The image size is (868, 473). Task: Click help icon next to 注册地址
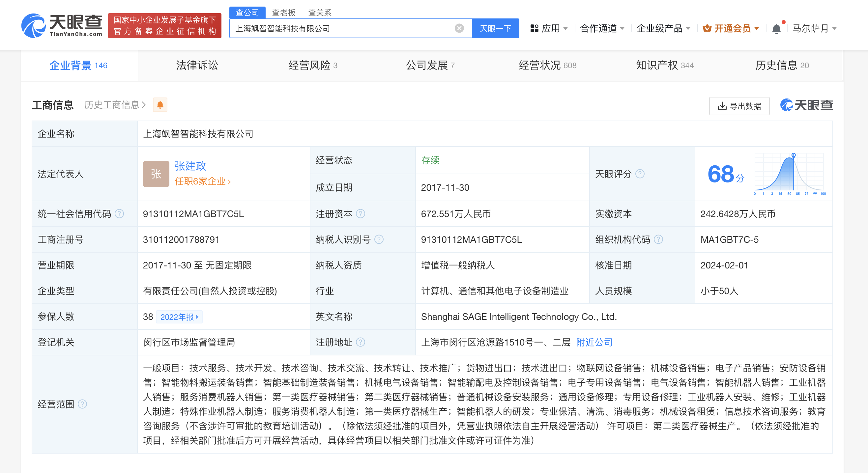click(361, 342)
